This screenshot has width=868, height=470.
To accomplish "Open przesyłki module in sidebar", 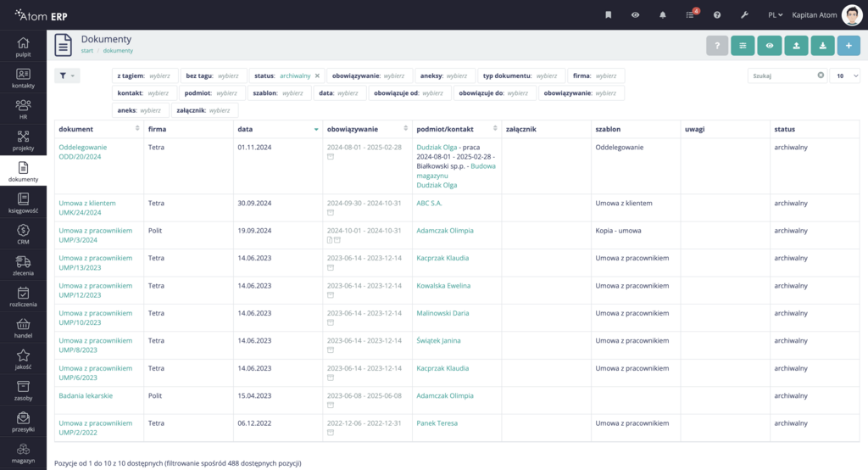I will [x=23, y=422].
